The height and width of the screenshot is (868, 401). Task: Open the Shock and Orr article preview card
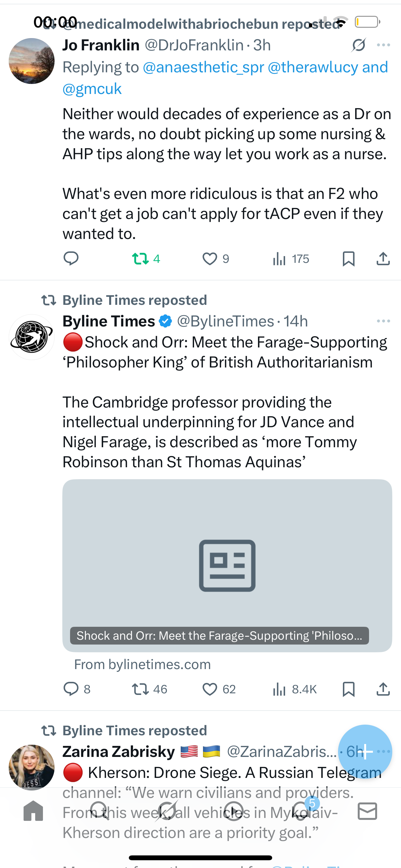pos(227,565)
